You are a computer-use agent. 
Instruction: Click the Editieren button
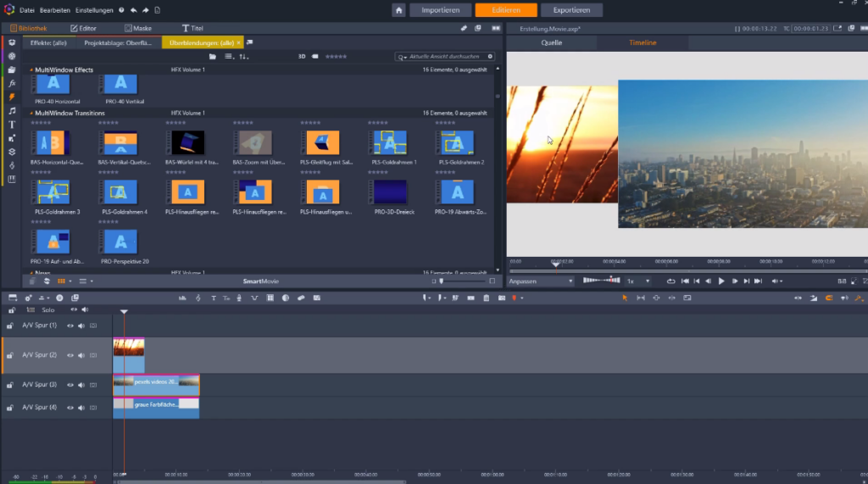[506, 10]
